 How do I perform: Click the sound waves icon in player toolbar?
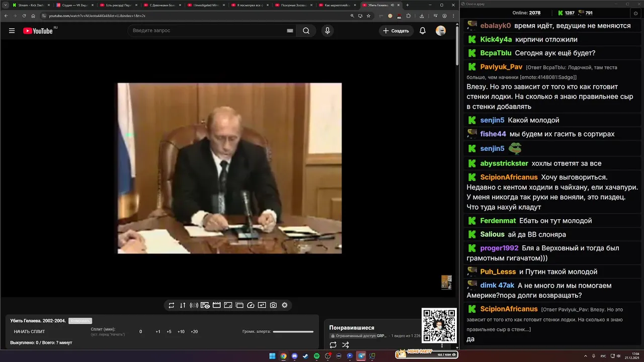tap(194, 305)
